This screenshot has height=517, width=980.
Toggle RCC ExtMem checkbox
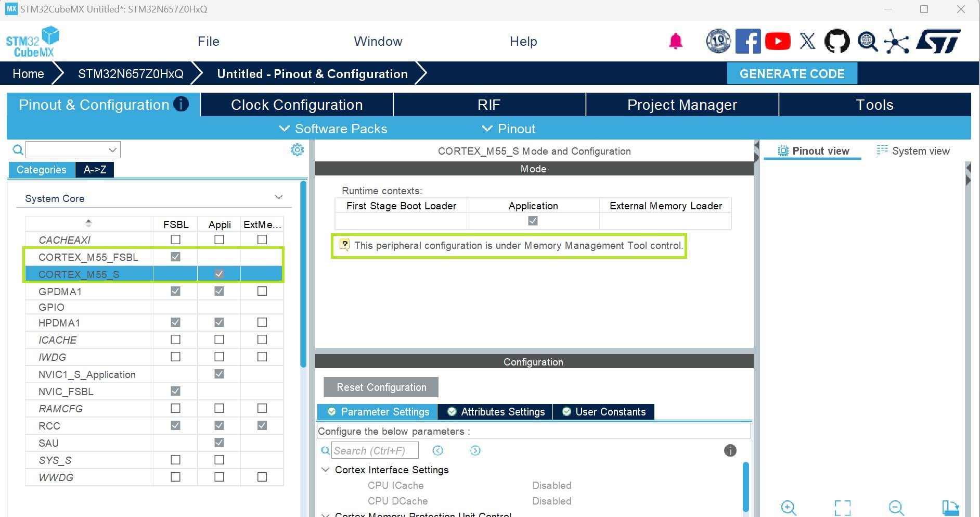pos(262,425)
